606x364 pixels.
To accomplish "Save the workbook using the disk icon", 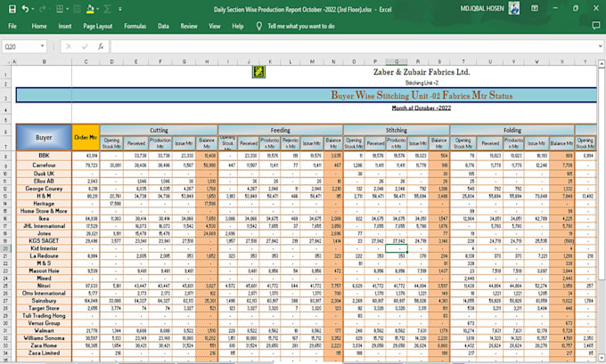I will [x=12, y=9].
